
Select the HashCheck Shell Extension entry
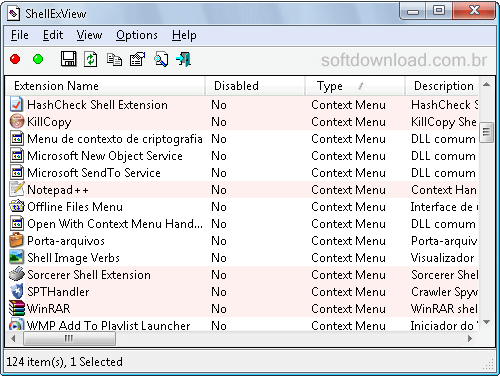(97, 105)
